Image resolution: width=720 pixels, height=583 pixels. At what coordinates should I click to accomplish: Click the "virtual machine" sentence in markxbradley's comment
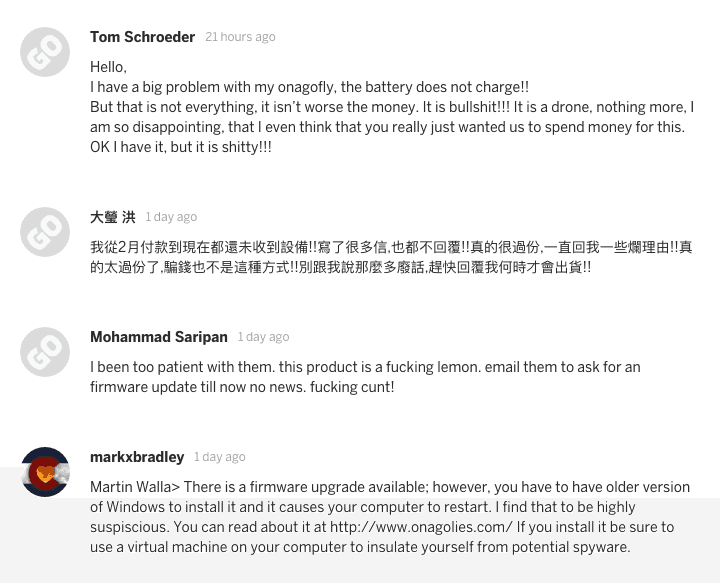point(360,547)
